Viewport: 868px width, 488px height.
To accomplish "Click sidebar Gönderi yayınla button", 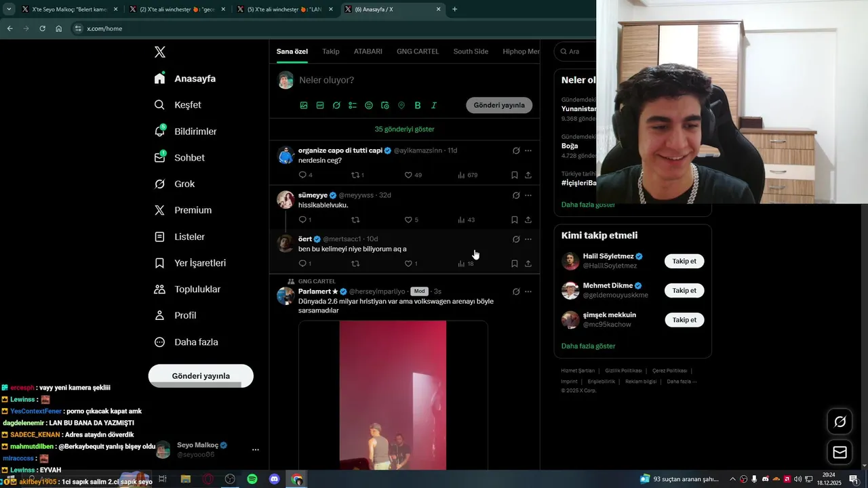I will (201, 376).
